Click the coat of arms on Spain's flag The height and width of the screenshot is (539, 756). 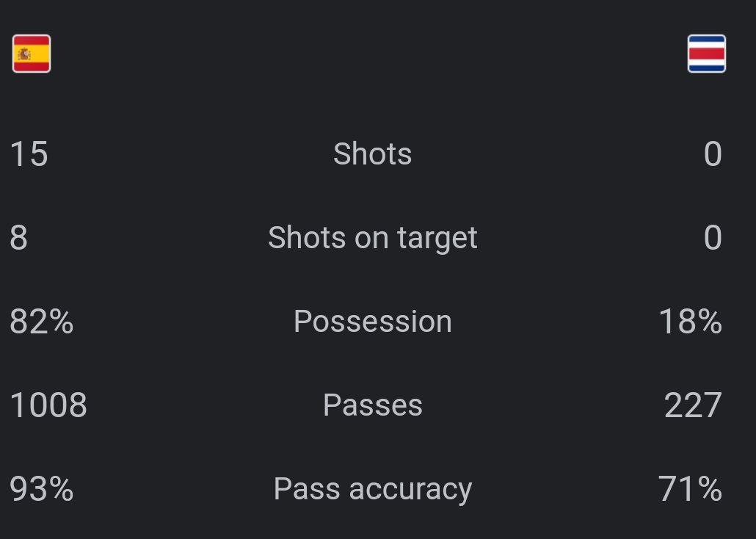pyautogui.click(x=25, y=54)
